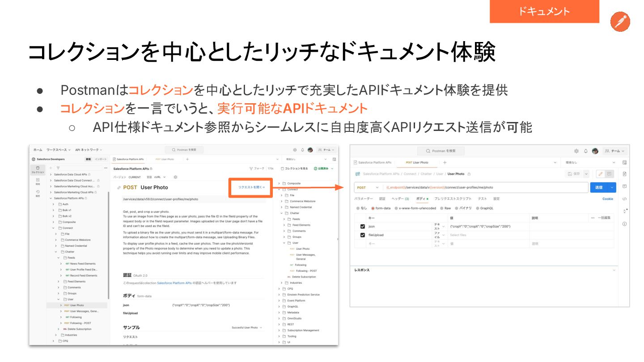Click the インポート button
The width and height of the screenshot is (644, 362).
tap(101, 159)
